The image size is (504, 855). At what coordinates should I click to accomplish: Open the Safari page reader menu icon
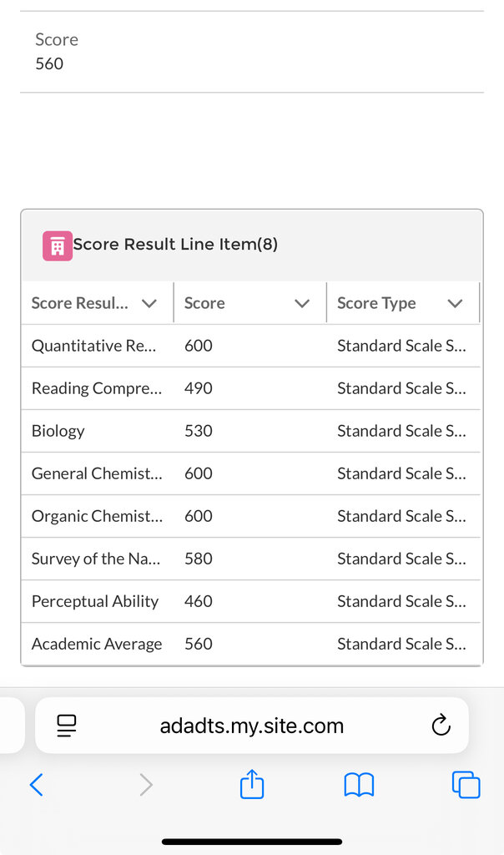pos(67,726)
